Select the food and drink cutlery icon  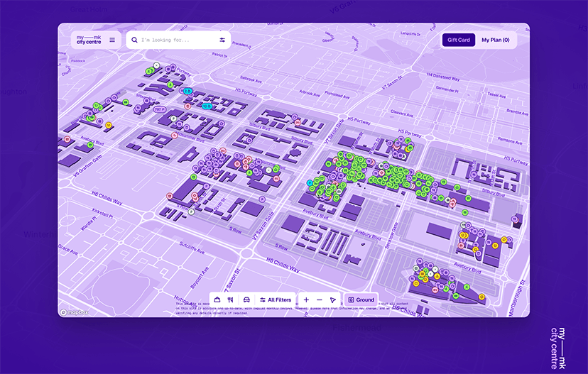click(x=231, y=299)
